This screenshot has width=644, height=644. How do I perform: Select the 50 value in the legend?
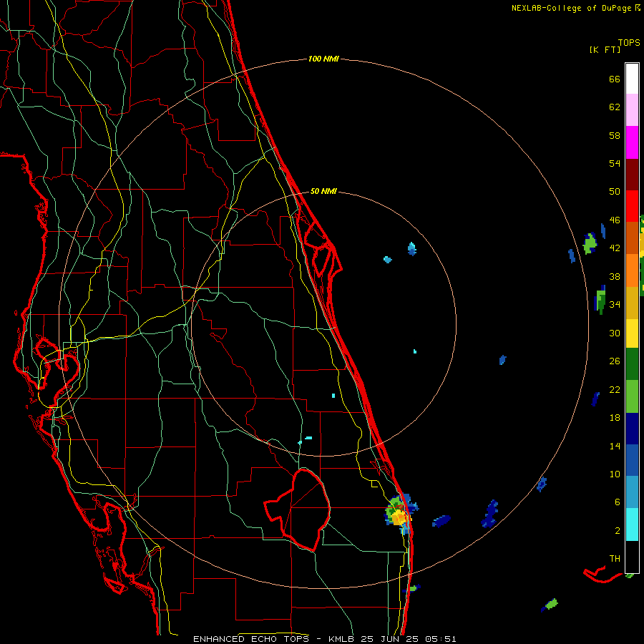[615, 191]
